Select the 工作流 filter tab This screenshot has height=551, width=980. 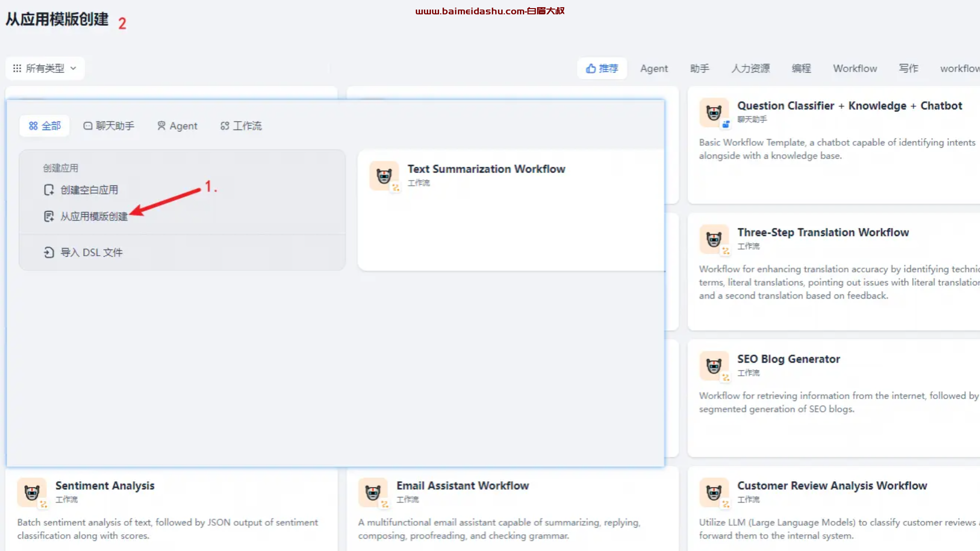[241, 126]
